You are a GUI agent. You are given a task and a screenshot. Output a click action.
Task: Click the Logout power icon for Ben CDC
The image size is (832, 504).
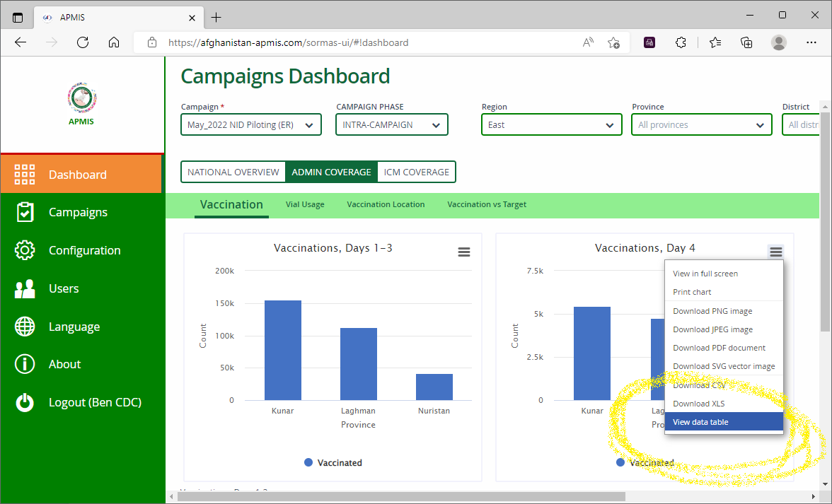pyautogui.click(x=24, y=402)
